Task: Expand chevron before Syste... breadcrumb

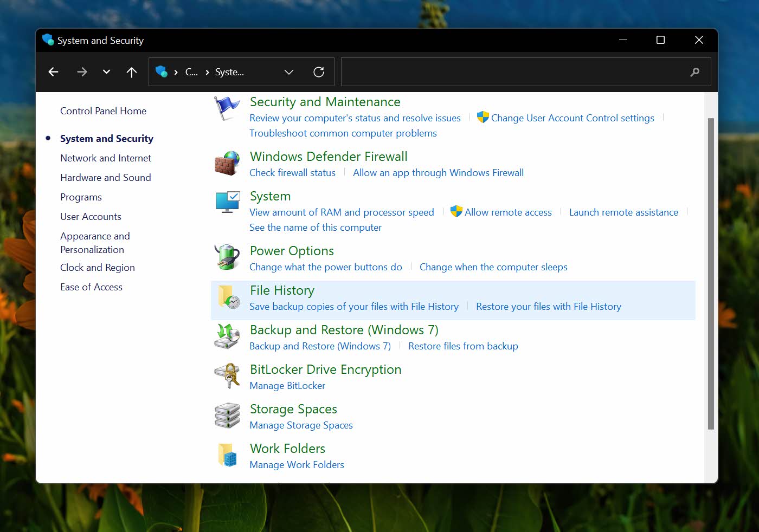Action: tap(208, 72)
